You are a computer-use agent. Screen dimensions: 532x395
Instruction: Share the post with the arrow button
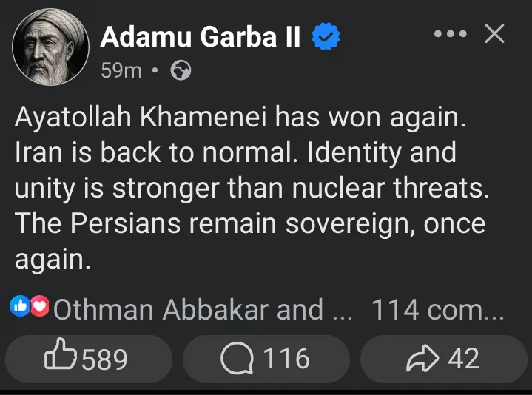[443, 359]
